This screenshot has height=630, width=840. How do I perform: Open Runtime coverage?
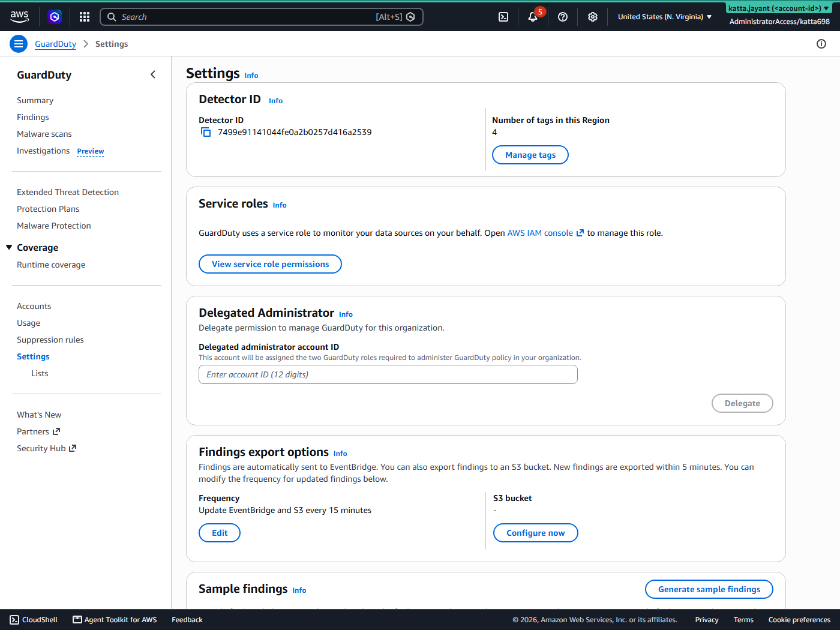(51, 265)
